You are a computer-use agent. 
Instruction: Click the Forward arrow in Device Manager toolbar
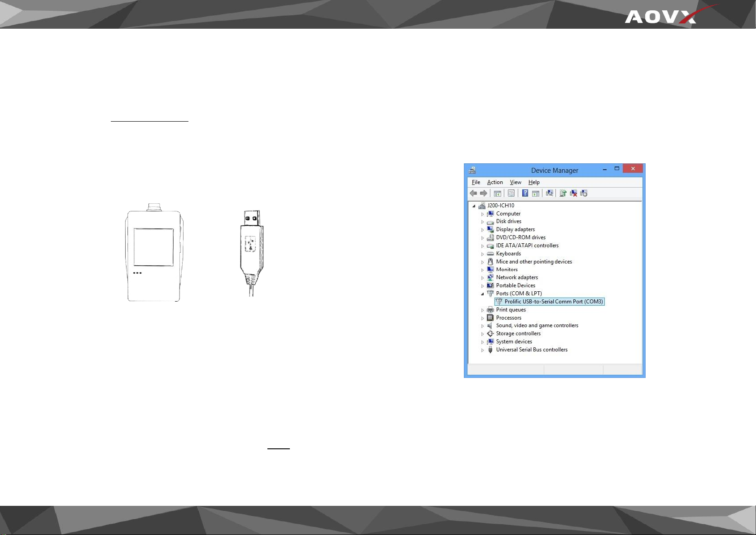[x=484, y=193]
